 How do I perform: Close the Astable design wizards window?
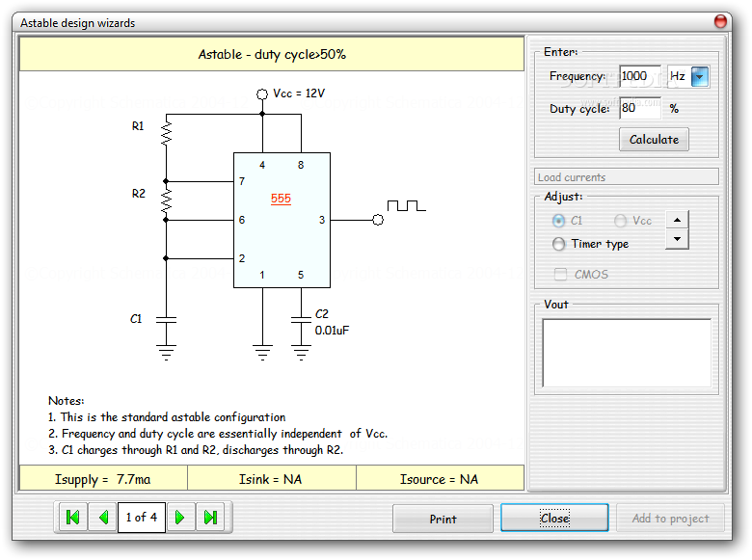(720, 21)
